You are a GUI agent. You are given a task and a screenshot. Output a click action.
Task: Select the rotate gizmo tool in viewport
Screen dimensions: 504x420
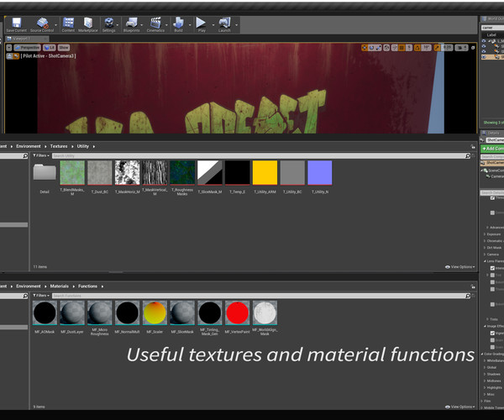point(371,48)
